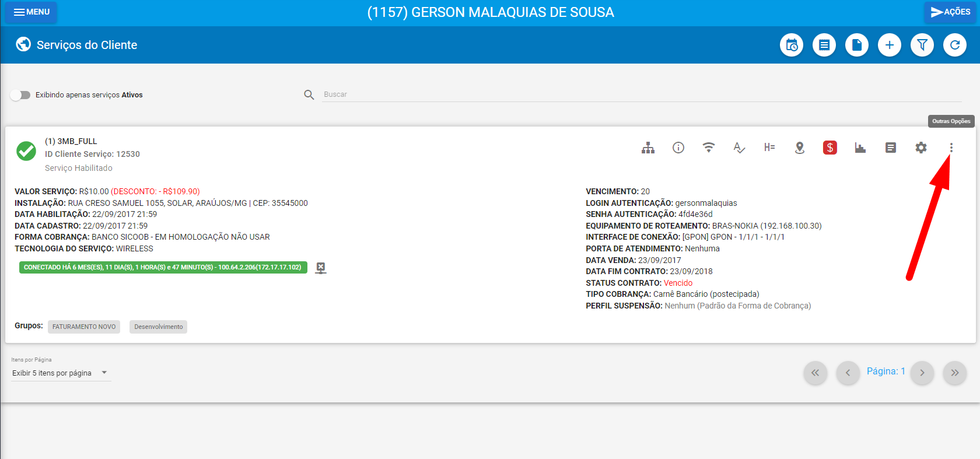
Task: Open Outras Opções three-dot menu
Action: click(x=951, y=148)
